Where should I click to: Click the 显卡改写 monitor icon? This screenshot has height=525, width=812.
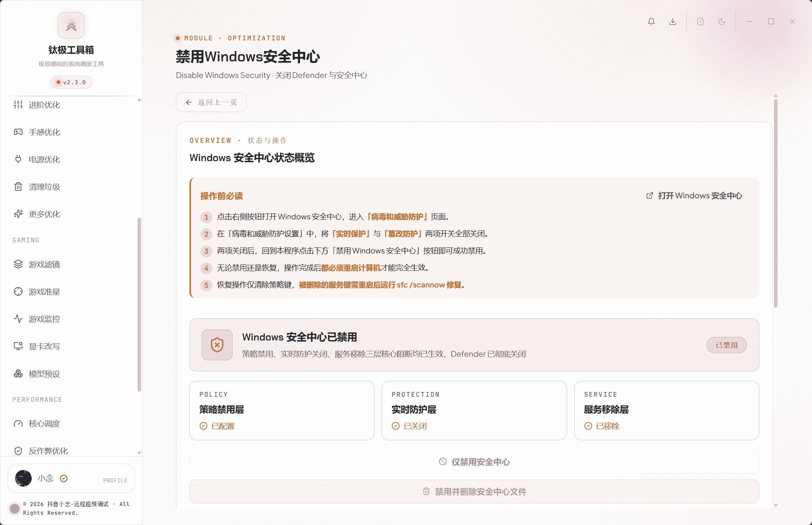18,346
